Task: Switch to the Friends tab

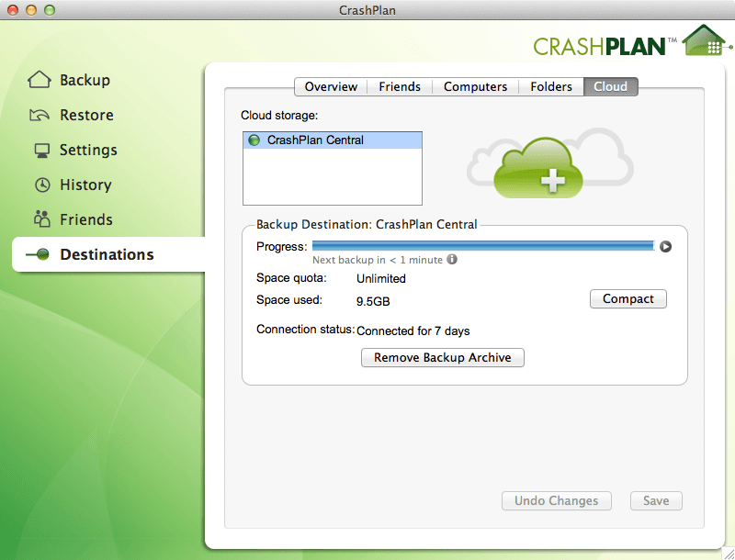Action: (400, 86)
